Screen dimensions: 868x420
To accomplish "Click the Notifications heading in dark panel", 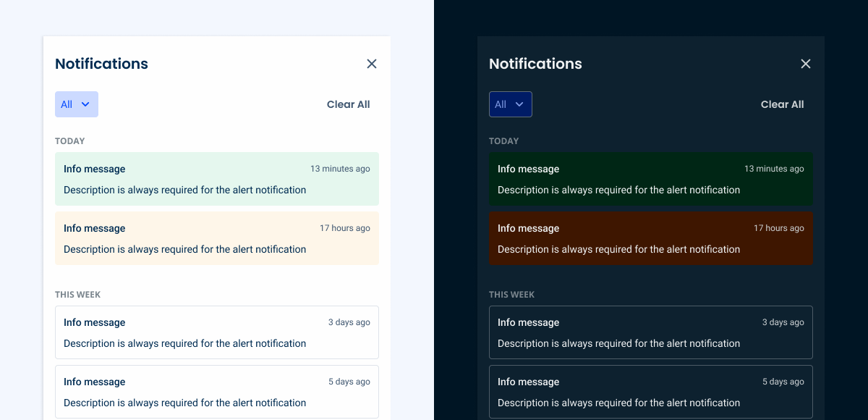I will 535,64.
